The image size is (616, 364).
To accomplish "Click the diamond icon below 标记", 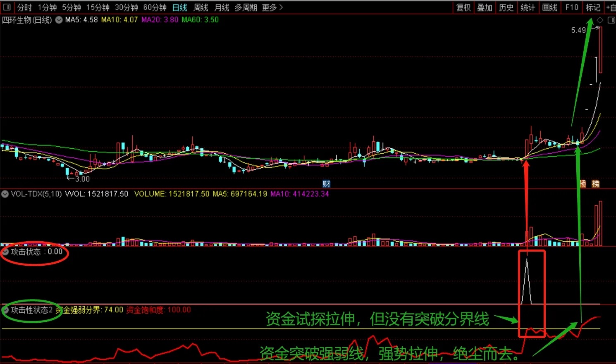I will point(600,20).
